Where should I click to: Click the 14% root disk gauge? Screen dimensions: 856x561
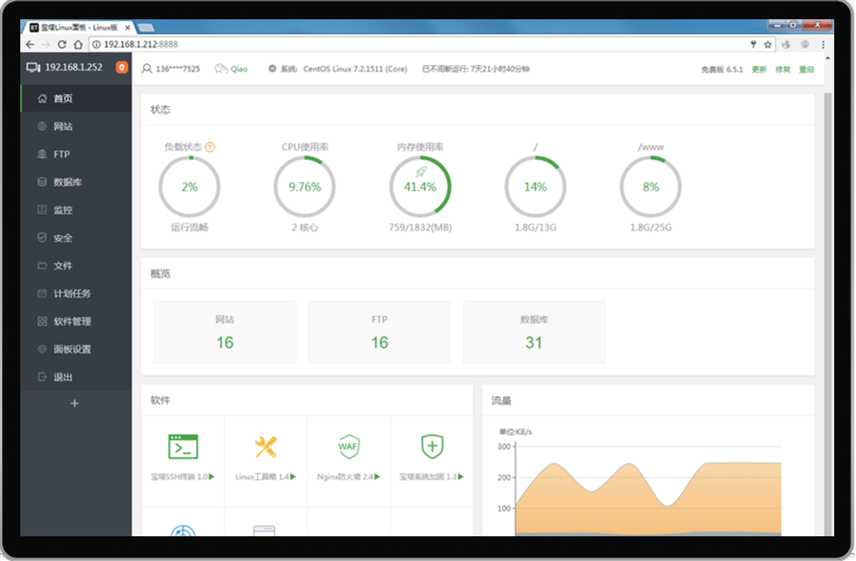[536, 187]
